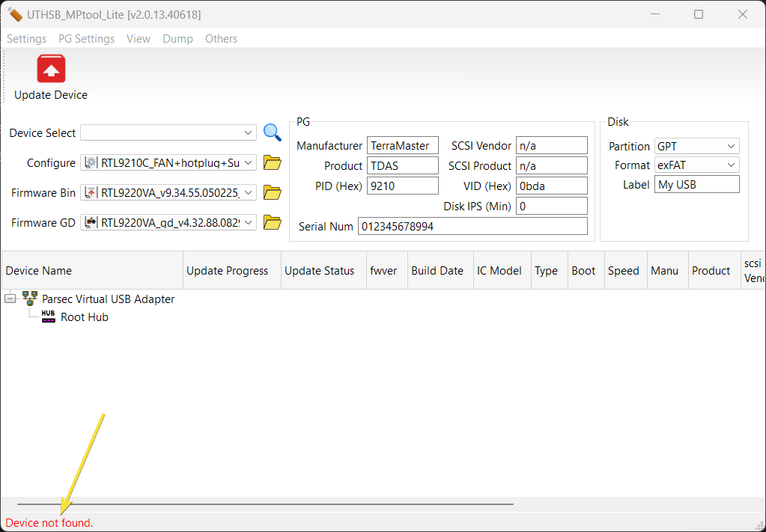
Task: Click the resize grip in status bar corner
Action: tap(759, 525)
